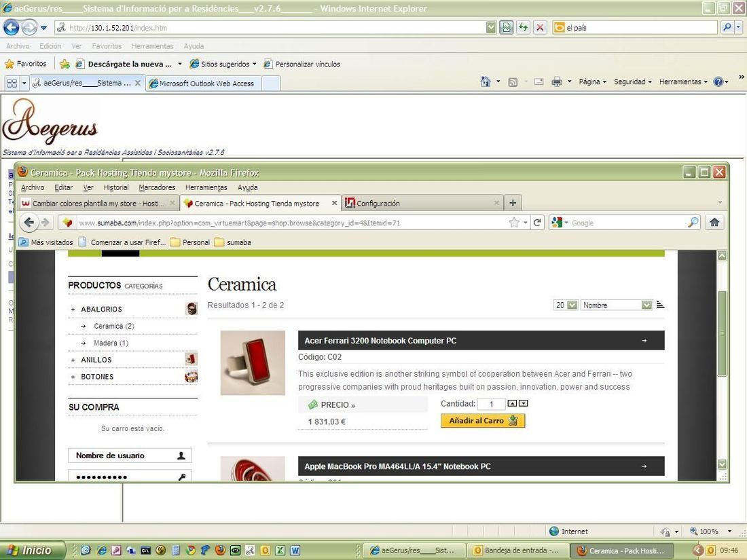The image size is (747, 560).
Task: Click the IE RSS feeds icon
Action: pyautogui.click(x=513, y=82)
